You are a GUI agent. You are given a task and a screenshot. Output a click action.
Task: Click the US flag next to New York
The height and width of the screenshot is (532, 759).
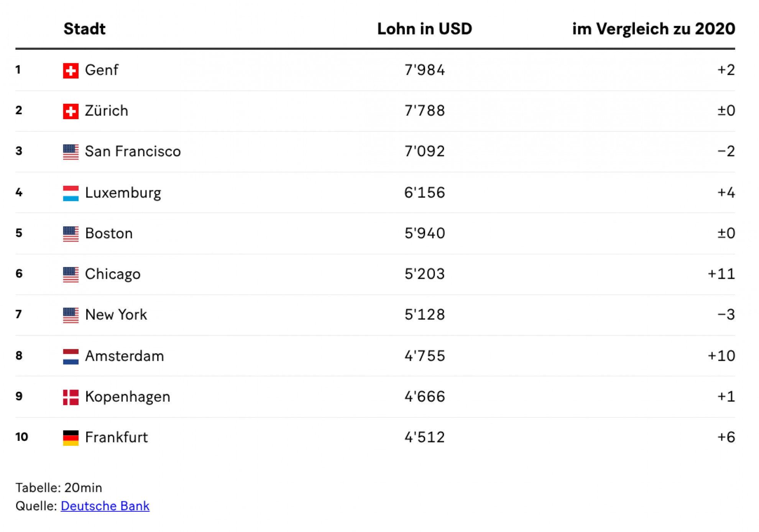coord(71,315)
